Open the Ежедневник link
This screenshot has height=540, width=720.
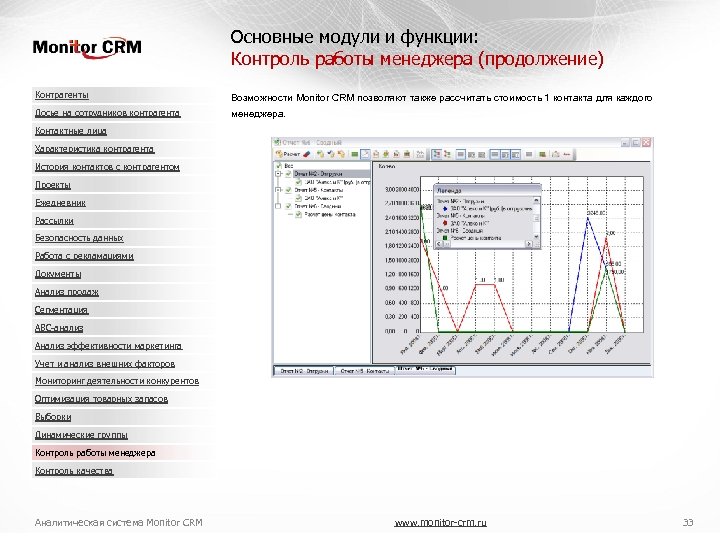(60, 202)
